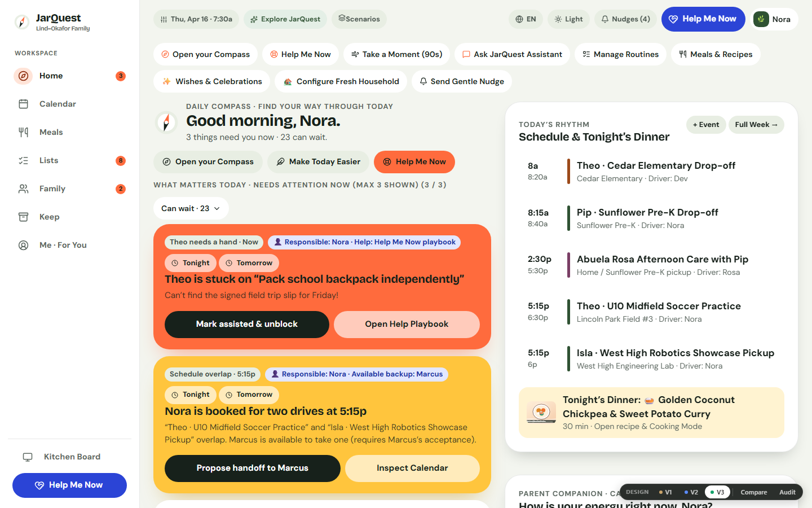Open Nora's profile menu
812x508 pixels.
(x=775, y=19)
